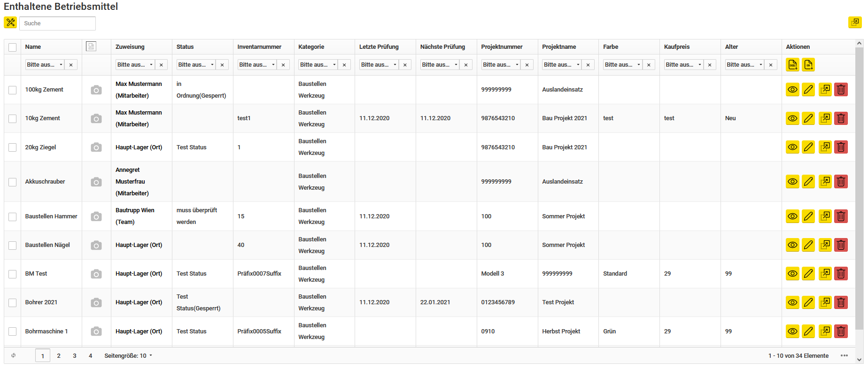Viewport: 868px width, 370px height.
Task: Toggle the select-all checkbox in header
Action: pyautogui.click(x=13, y=47)
